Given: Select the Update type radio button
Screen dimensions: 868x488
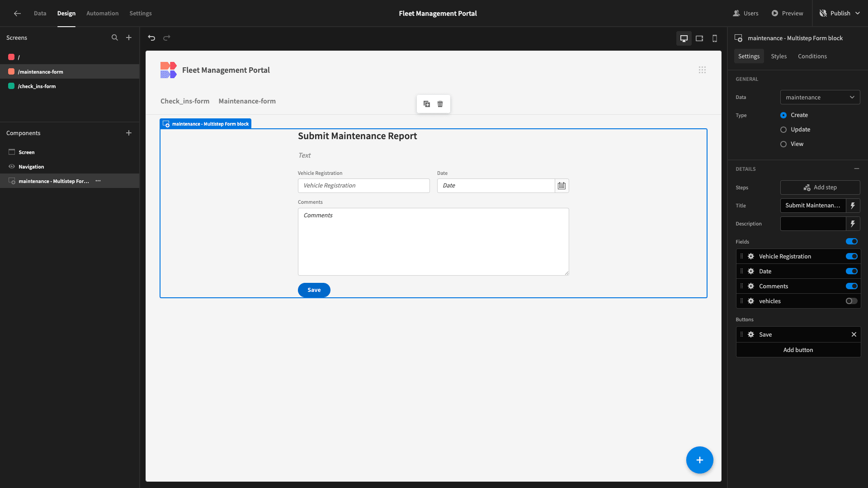Looking at the screenshot, I should tap(783, 129).
